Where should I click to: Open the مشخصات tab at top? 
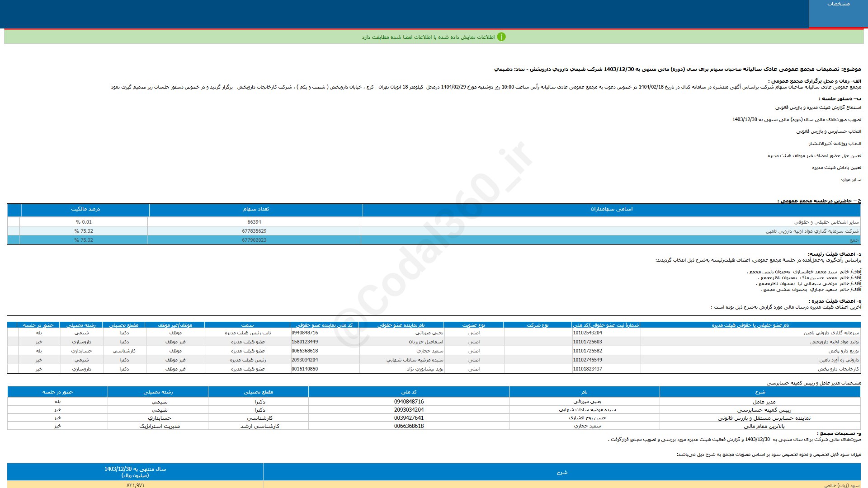click(x=838, y=4)
